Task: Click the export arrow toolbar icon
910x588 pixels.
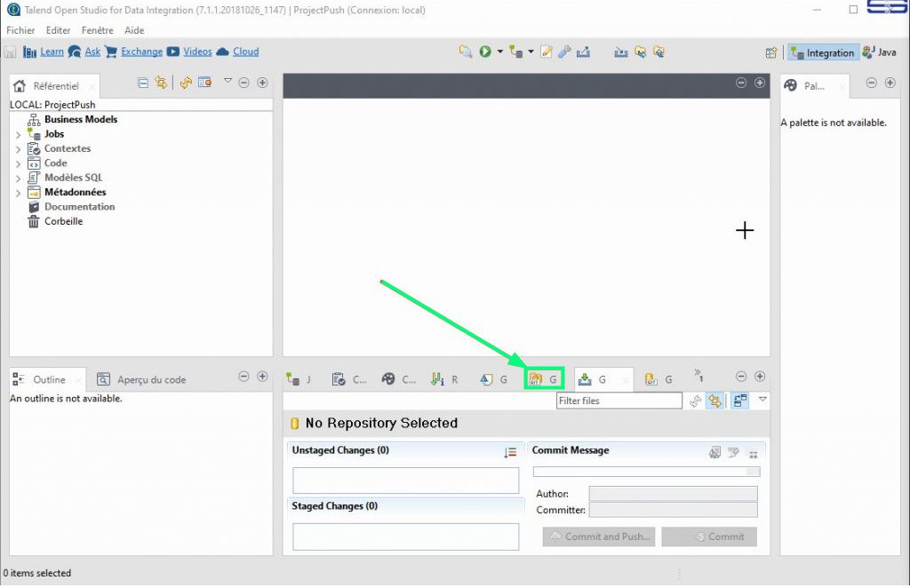Action: tap(583, 52)
